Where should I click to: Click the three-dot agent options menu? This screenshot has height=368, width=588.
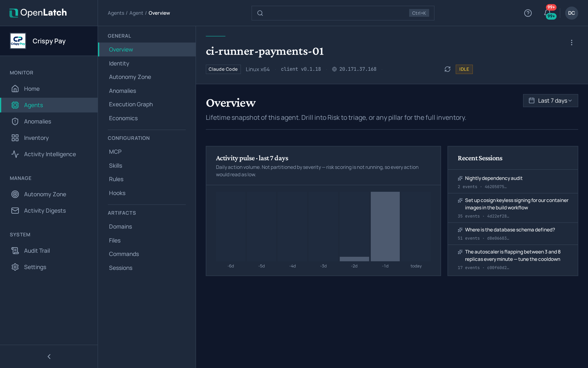pos(571,43)
